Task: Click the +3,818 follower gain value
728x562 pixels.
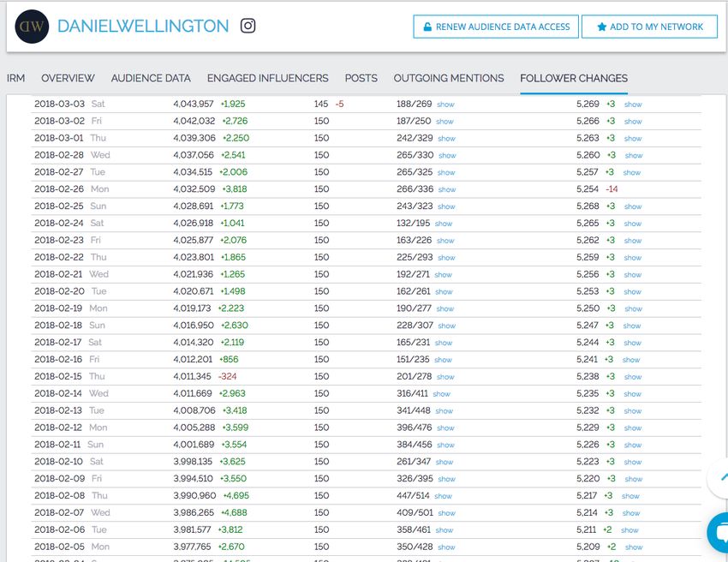Action: 235,189
